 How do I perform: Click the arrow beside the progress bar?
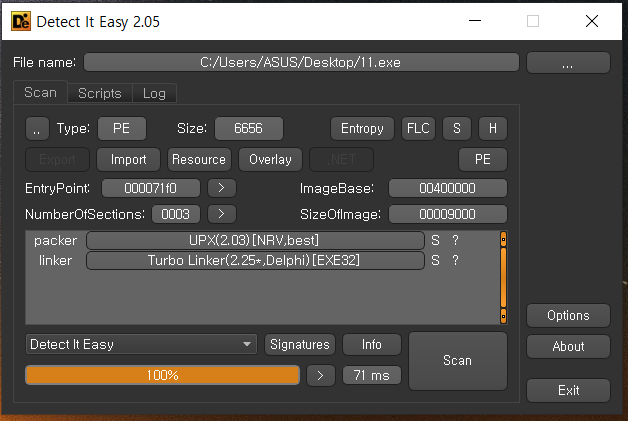320,375
